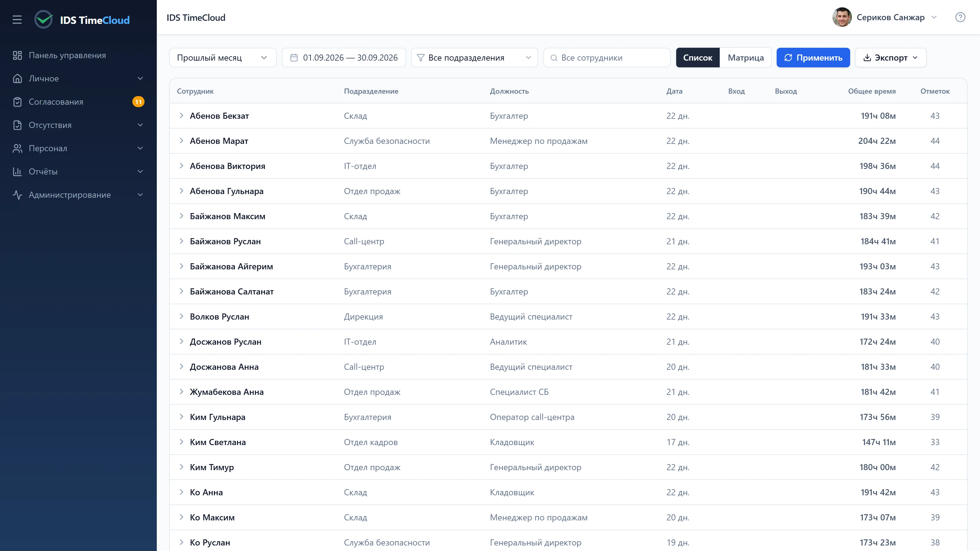This screenshot has height=551, width=980.
Task: Open Согласования in sidebar
Action: click(x=78, y=102)
